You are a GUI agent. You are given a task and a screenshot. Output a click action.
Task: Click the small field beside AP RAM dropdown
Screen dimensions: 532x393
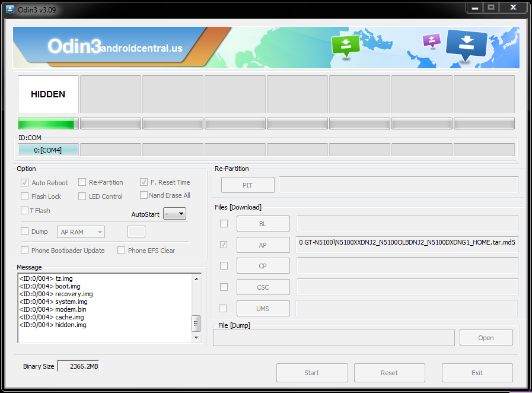click(x=136, y=232)
